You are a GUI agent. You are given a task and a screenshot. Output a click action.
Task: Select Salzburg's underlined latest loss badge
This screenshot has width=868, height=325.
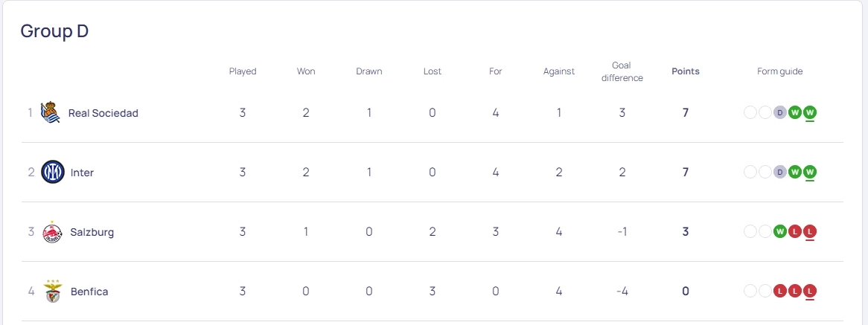pyautogui.click(x=810, y=231)
